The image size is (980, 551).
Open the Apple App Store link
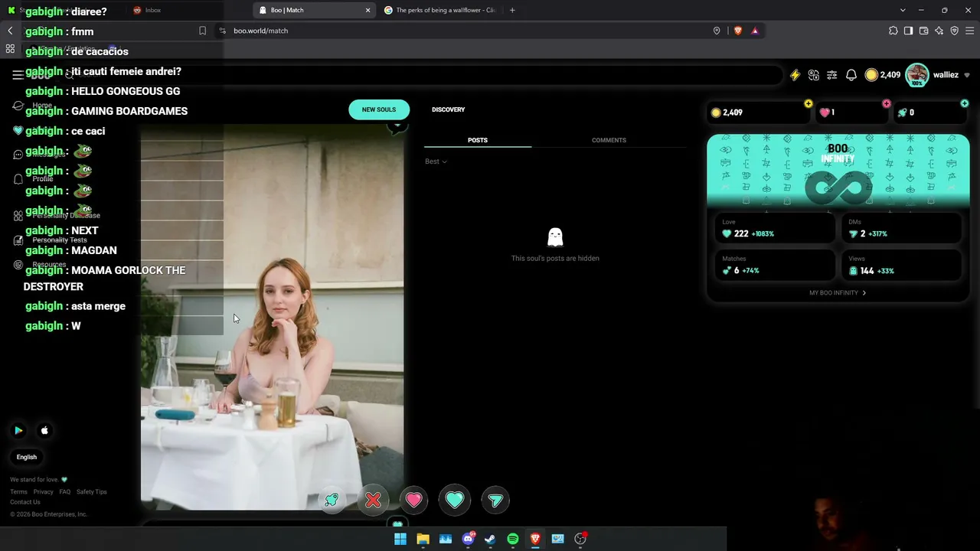[x=44, y=431]
